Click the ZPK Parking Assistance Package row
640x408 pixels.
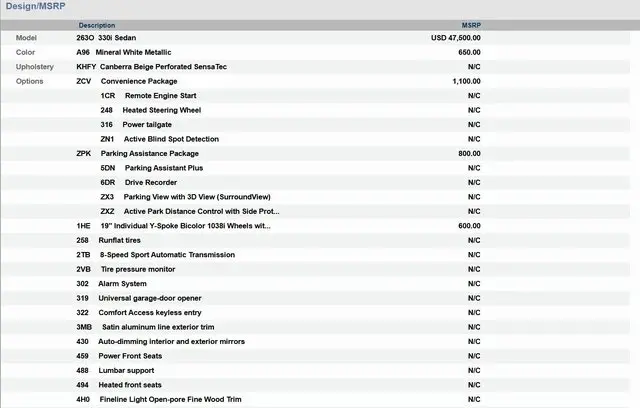point(149,154)
